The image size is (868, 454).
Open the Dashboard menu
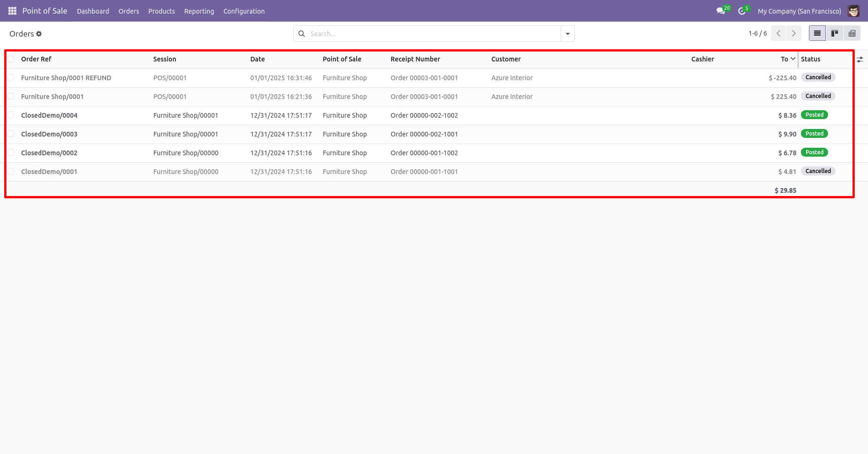(93, 11)
